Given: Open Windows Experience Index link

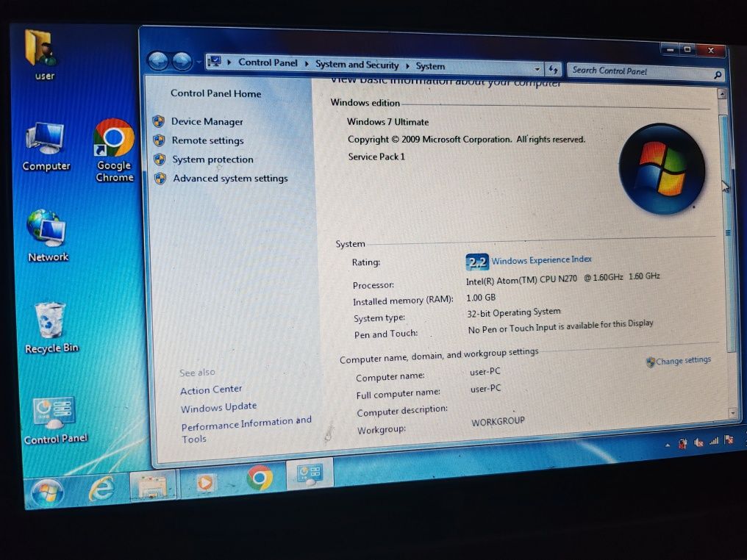Looking at the screenshot, I should pyautogui.click(x=542, y=260).
